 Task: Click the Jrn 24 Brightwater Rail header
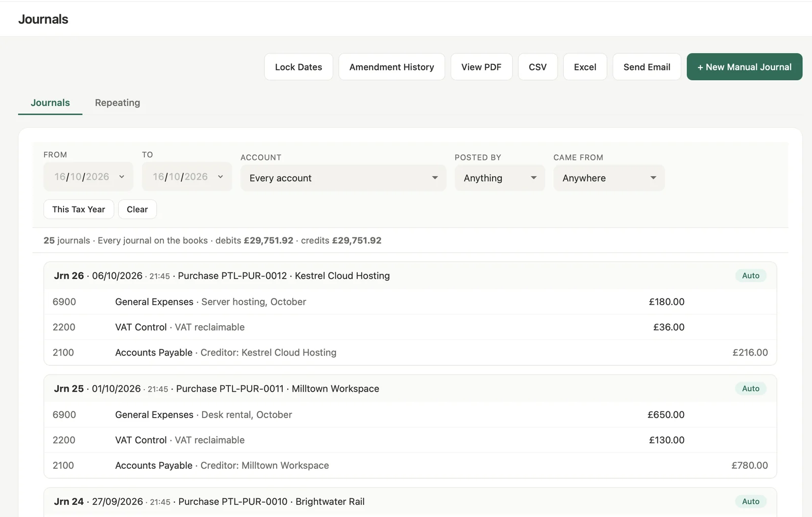click(x=410, y=502)
